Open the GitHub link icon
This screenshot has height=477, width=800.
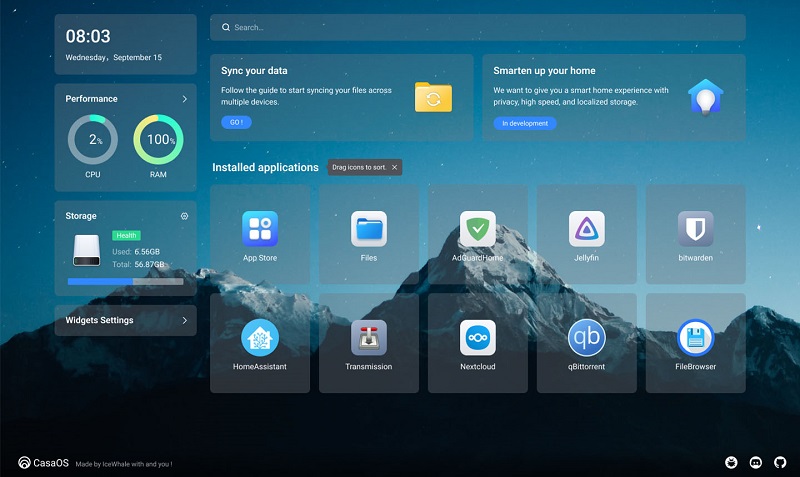click(779, 462)
